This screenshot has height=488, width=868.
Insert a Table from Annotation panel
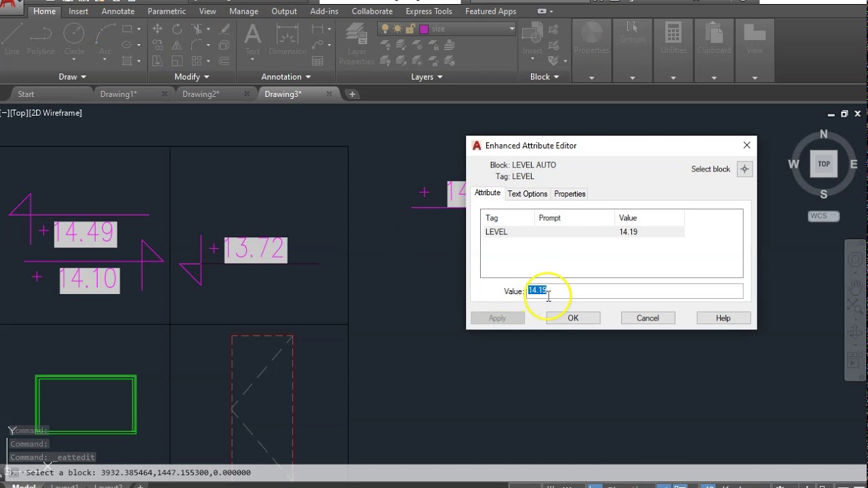[317, 60]
